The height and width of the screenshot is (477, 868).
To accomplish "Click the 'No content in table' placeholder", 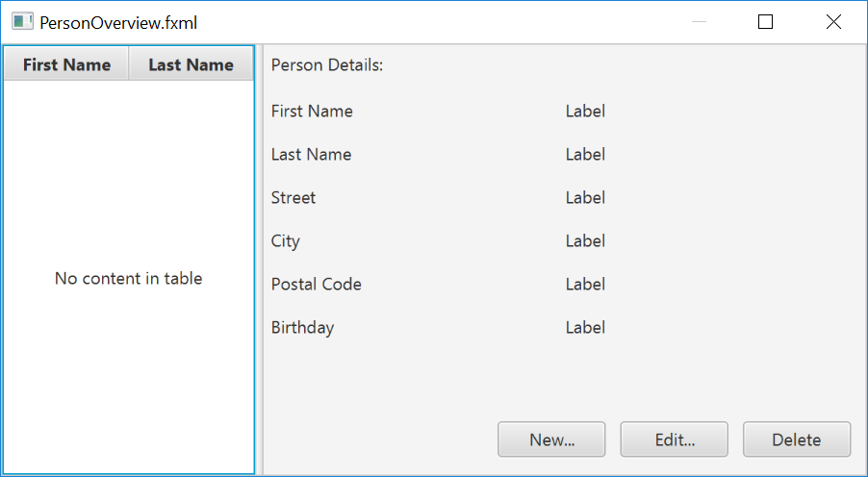I will click(x=128, y=279).
